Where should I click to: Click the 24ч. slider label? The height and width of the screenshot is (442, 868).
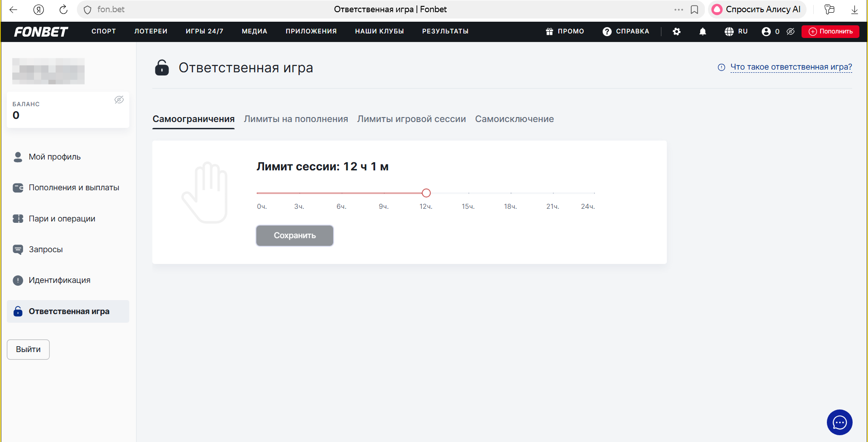(x=588, y=207)
